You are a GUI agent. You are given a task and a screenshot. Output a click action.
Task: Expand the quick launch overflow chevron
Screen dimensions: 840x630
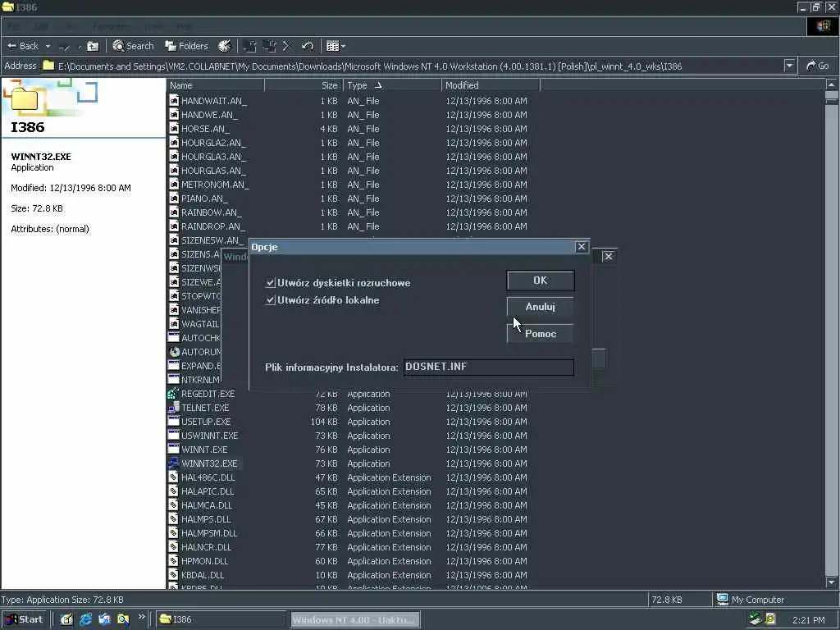pyautogui.click(x=141, y=617)
